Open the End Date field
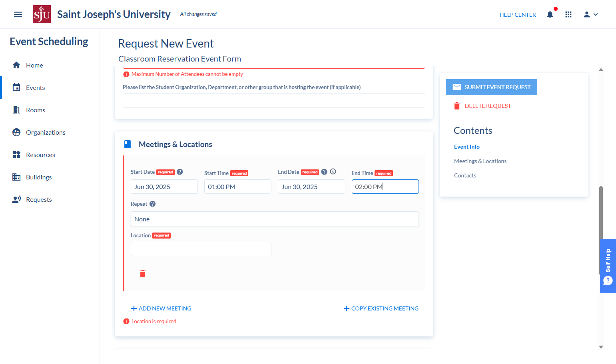 (x=311, y=187)
